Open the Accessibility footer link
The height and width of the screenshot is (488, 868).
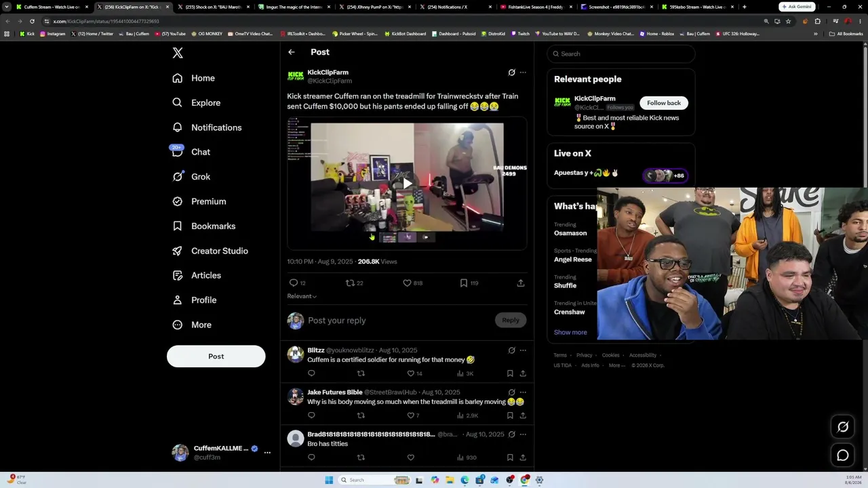643,355
